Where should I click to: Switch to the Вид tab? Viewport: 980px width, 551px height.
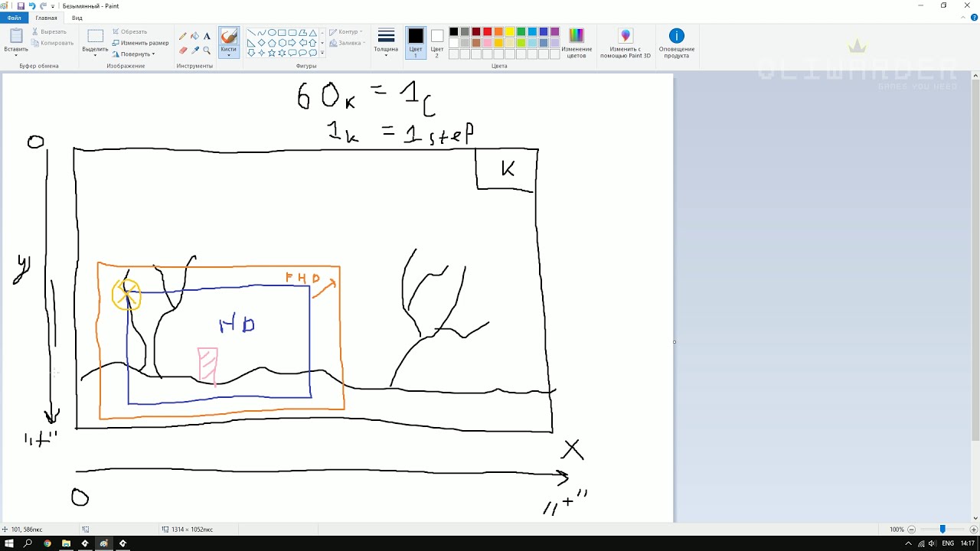click(x=77, y=18)
